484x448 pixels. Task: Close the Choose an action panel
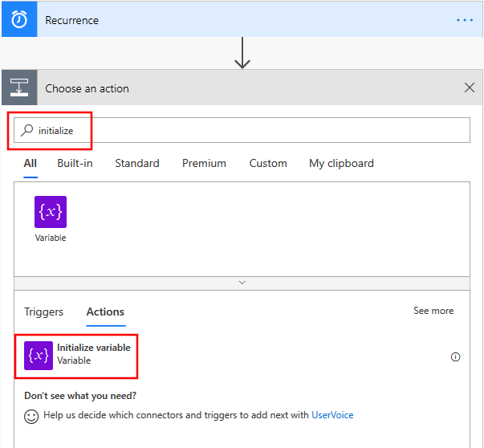(x=470, y=88)
